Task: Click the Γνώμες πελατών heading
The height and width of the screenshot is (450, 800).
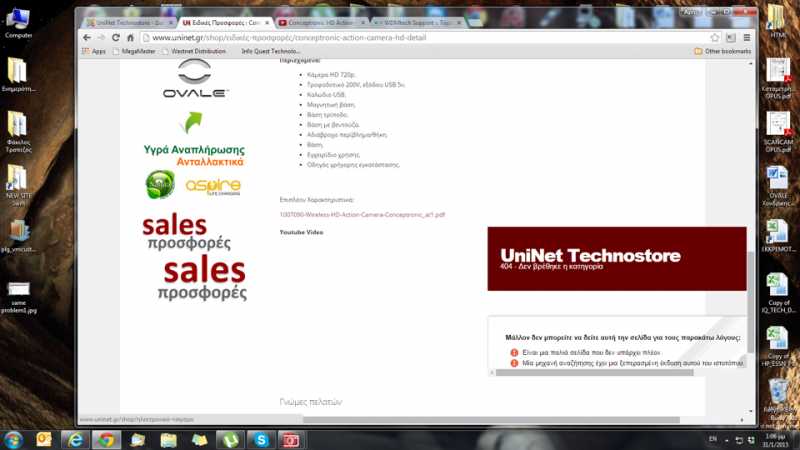Action: (x=311, y=402)
